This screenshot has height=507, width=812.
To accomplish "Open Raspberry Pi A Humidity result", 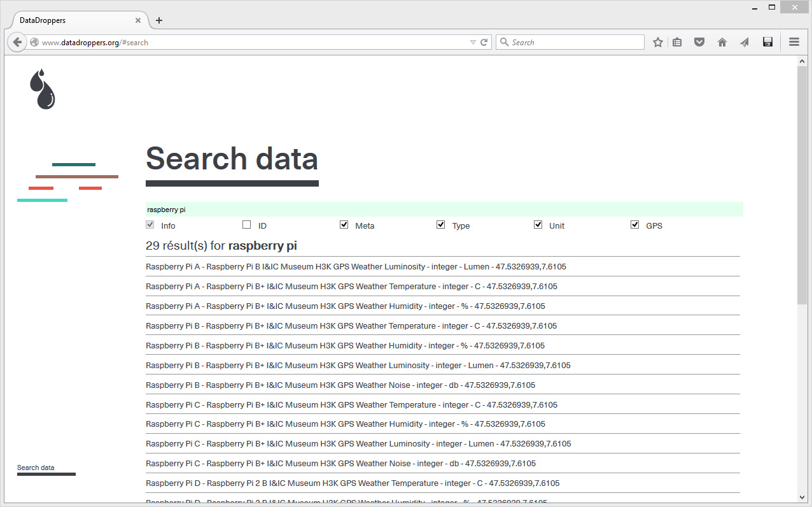I will coord(443,306).
